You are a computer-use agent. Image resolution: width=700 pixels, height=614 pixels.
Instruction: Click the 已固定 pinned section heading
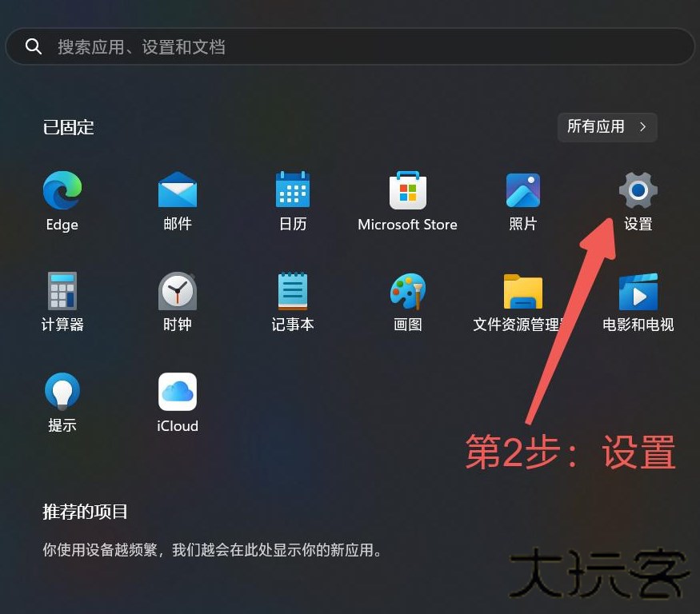coord(69,127)
